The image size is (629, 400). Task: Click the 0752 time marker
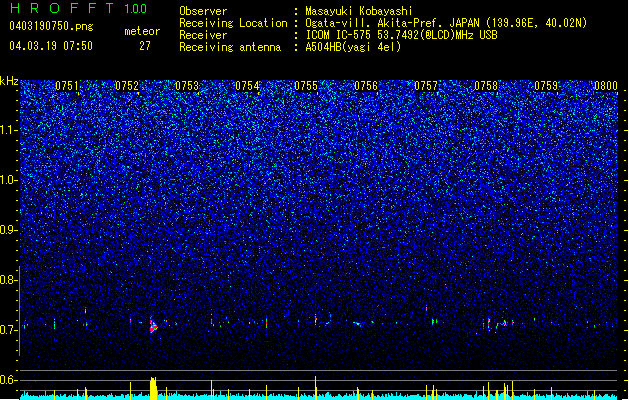coord(127,86)
